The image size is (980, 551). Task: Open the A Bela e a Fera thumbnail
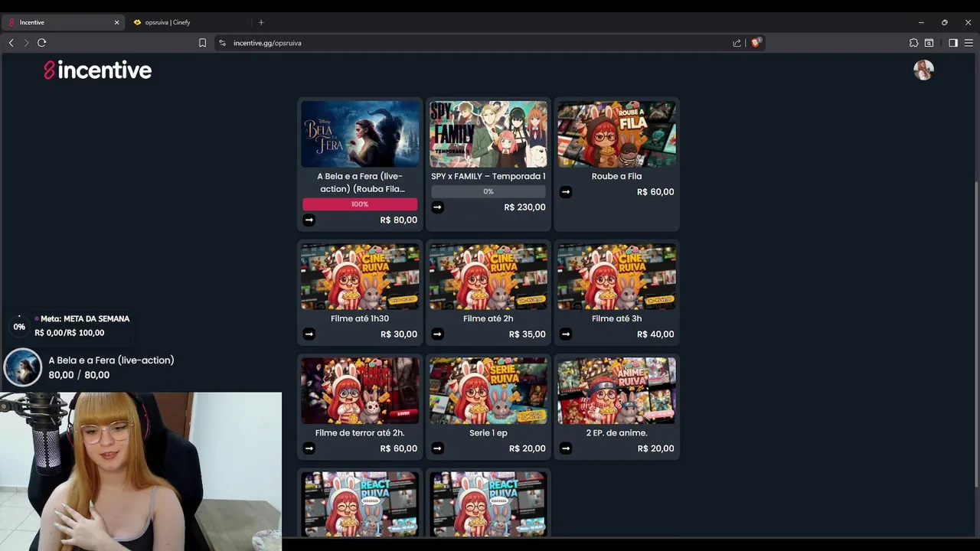click(360, 134)
